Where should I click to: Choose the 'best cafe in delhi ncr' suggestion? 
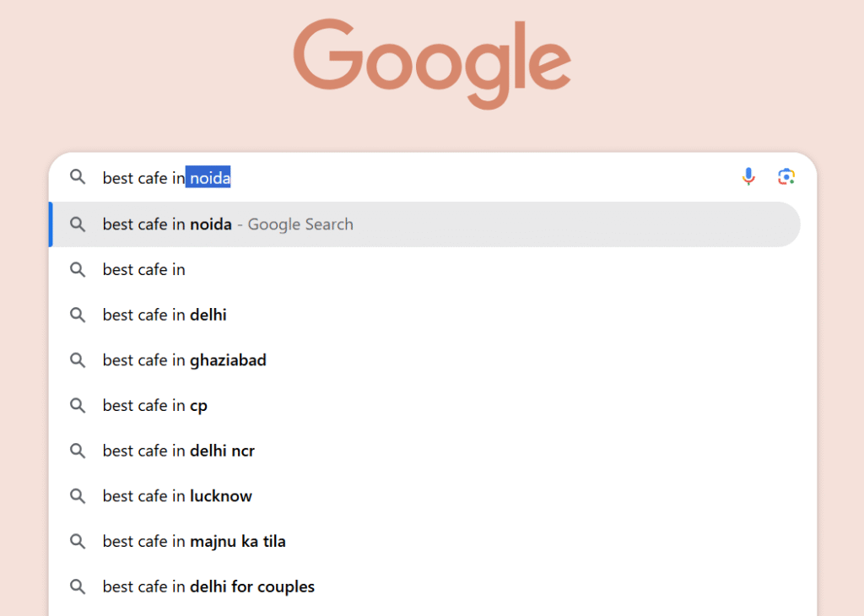pyautogui.click(x=179, y=451)
